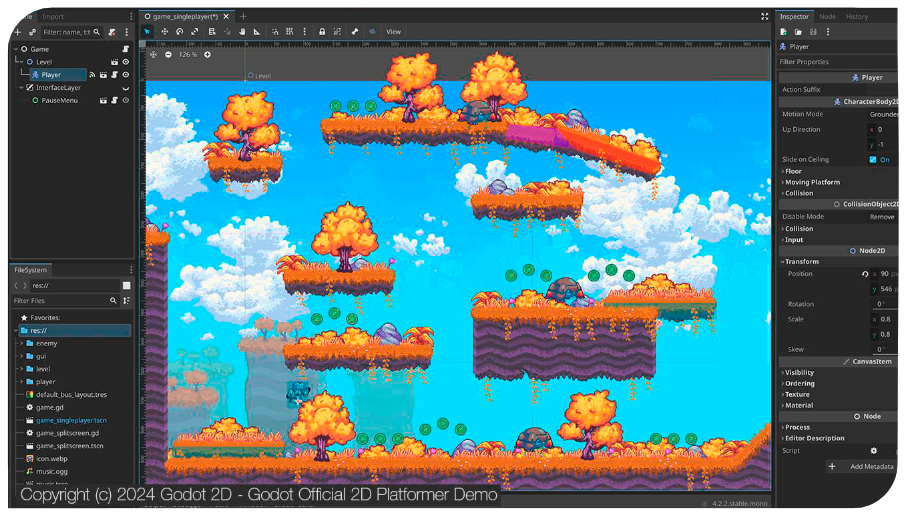Open the View menu button

coord(393,32)
